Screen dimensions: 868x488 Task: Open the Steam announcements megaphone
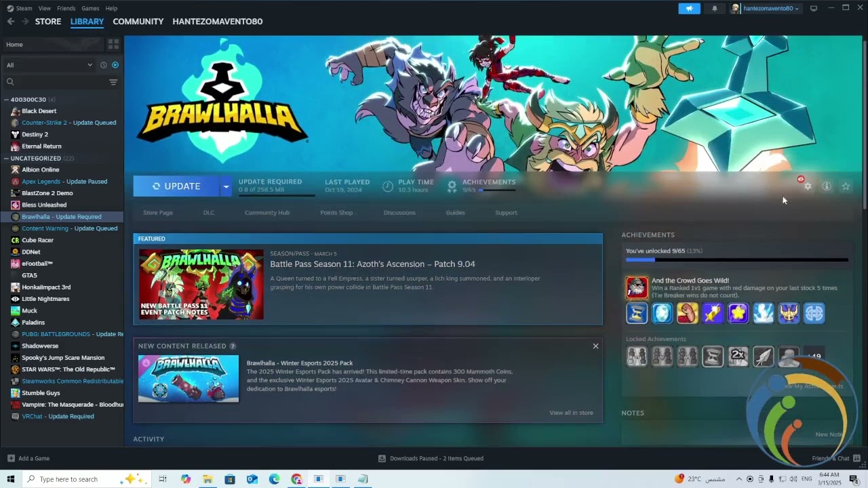click(689, 8)
